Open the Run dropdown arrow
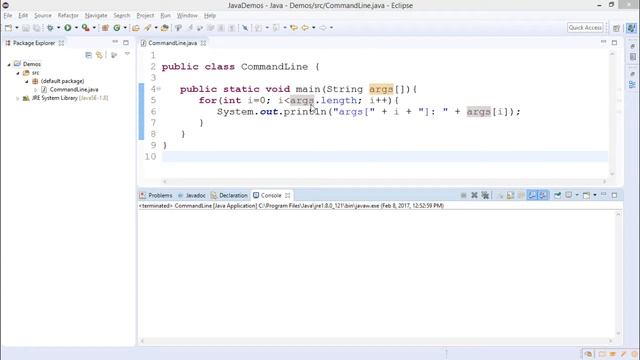This screenshot has height=360, width=640. coord(76,28)
